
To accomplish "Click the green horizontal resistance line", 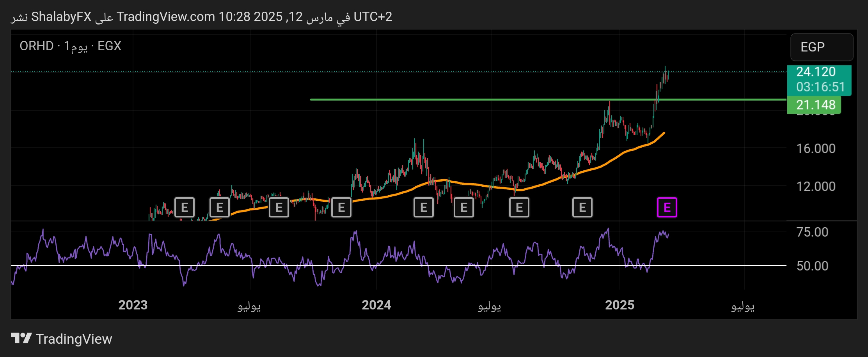I will (x=468, y=100).
